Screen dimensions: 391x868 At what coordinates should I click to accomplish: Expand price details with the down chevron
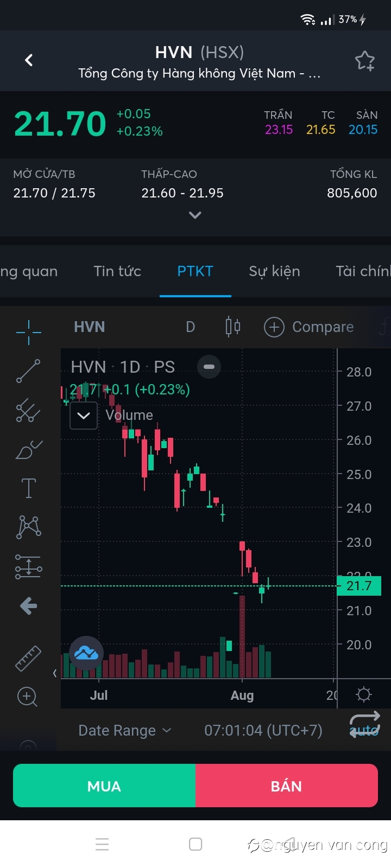pos(195,215)
